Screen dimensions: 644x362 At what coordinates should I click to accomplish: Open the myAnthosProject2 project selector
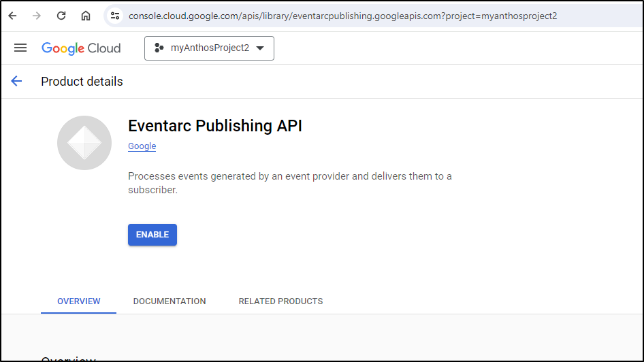click(x=209, y=48)
